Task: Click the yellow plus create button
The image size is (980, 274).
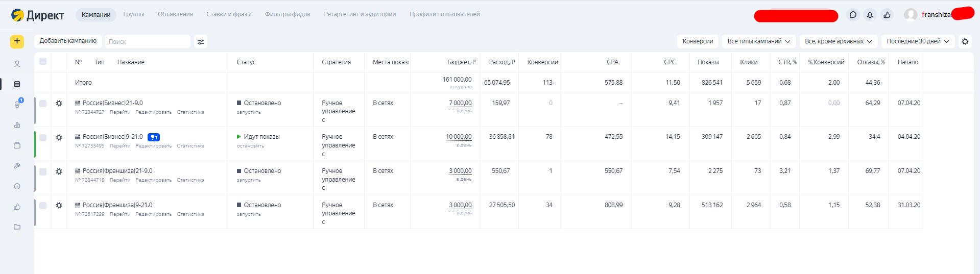Action: click(17, 41)
